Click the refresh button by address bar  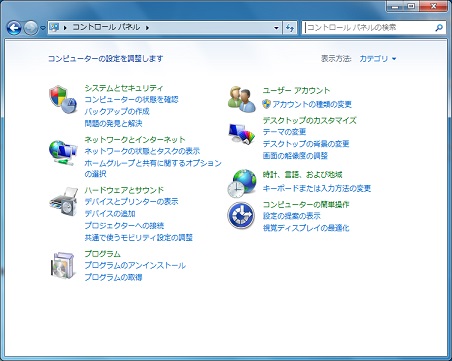tap(290, 28)
